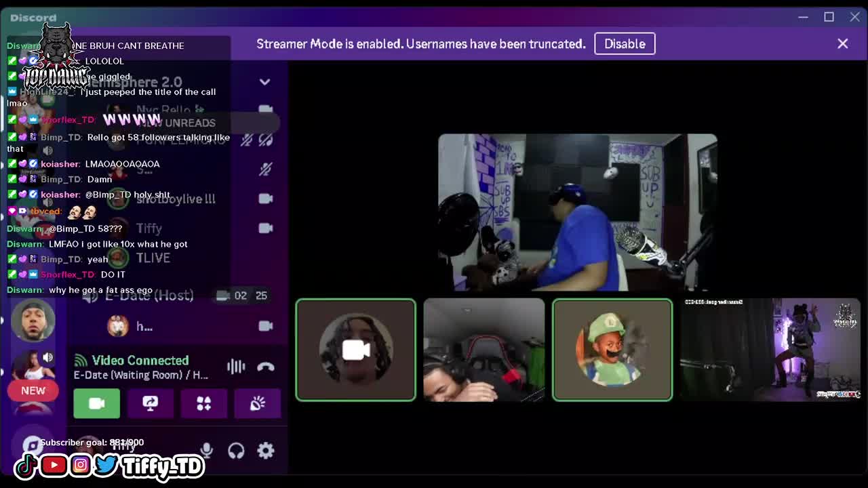Open Video Connected connection details
The image size is (868, 488).
tap(140, 361)
